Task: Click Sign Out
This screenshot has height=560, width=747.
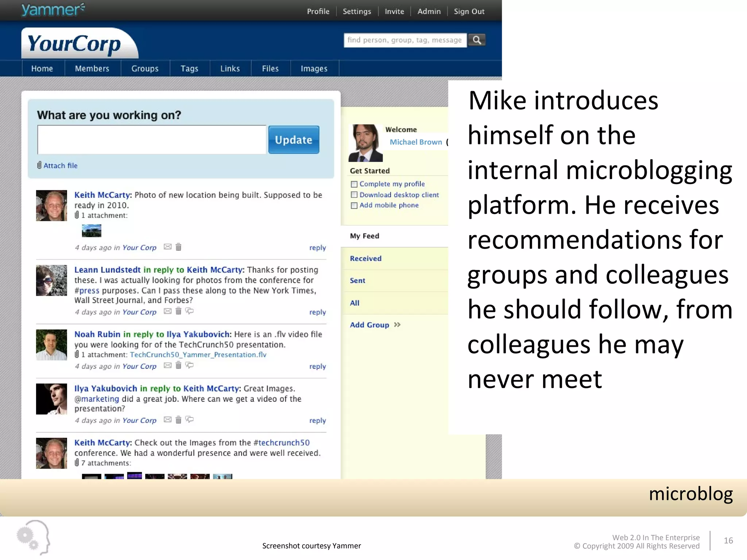Action: (x=469, y=11)
